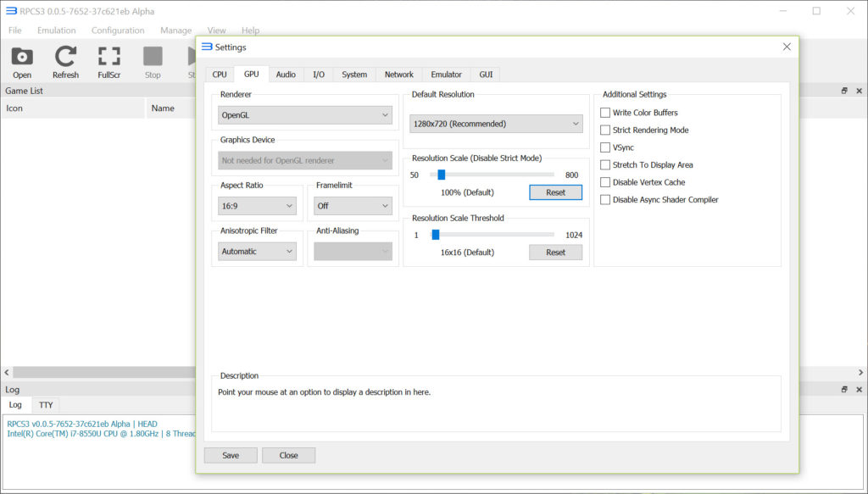Open the Renderer dropdown
Image resolution: width=868 pixels, height=494 pixels.
tap(305, 115)
